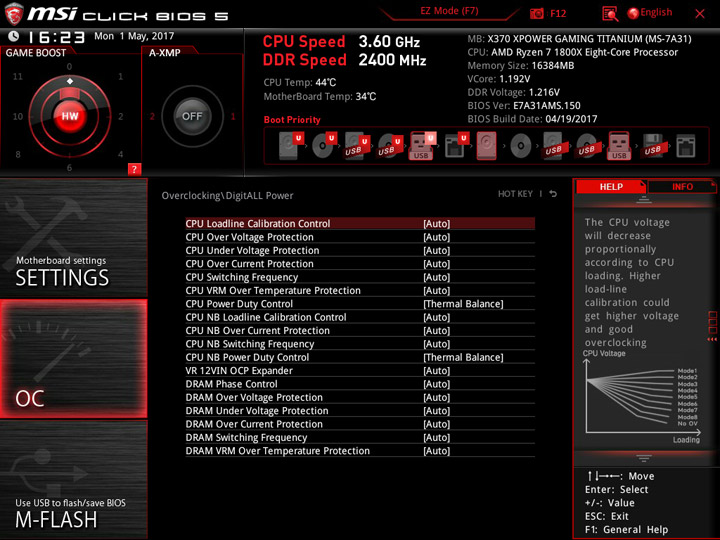Image resolution: width=720 pixels, height=540 pixels.
Task: Select DRAM Under Voltage Protection row
Action: (x=360, y=411)
